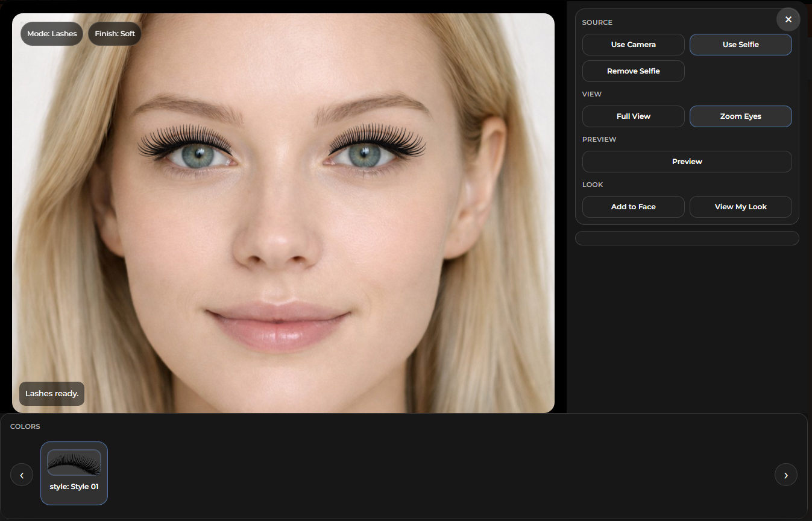Viewport: 812px width, 521px height.
Task: Select the Style 01 lash thumbnail
Action: tap(74, 473)
